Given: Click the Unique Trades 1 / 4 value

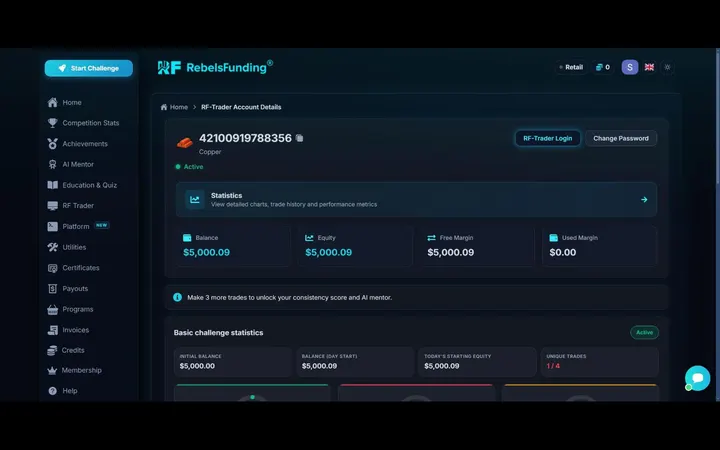Looking at the screenshot, I should click(553, 366).
